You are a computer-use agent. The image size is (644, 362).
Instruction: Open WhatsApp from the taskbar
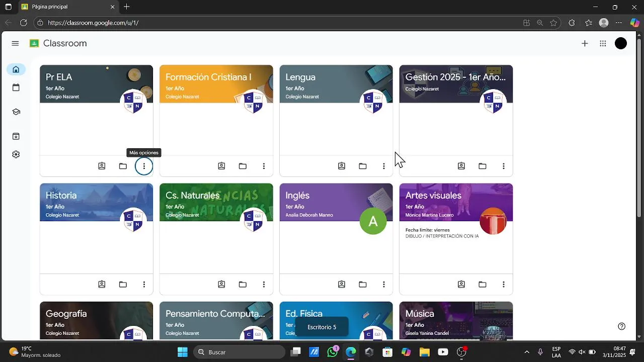coord(333,352)
